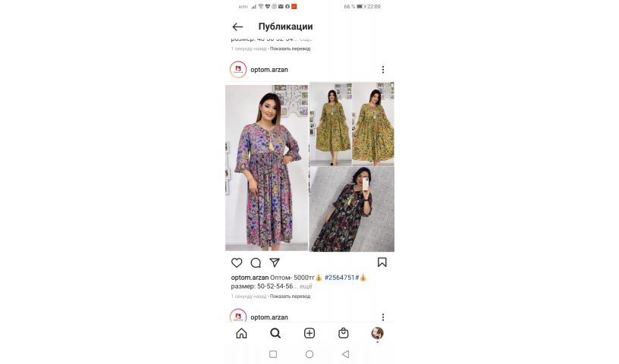Open the shop bag tab
619x364 pixels.
pos(344,333)
